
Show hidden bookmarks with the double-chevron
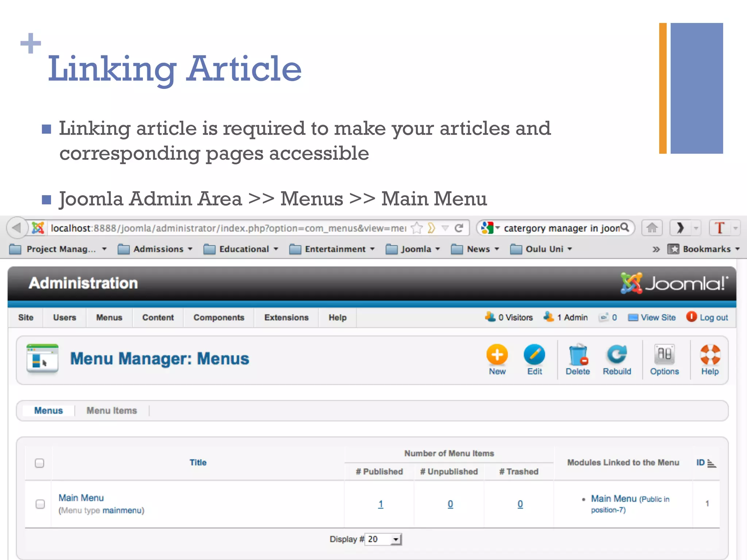tap(656, 249)
